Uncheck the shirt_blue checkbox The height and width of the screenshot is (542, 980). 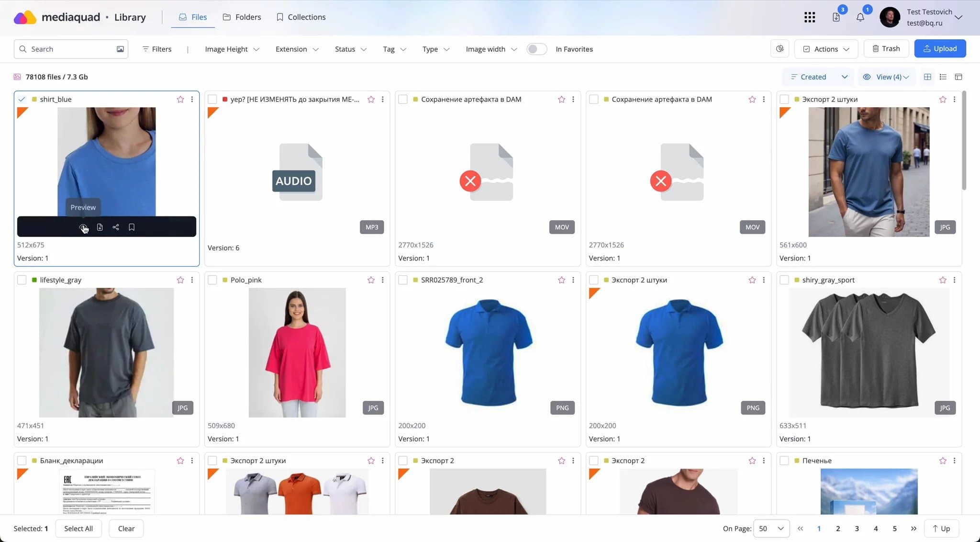coord(22,99)
